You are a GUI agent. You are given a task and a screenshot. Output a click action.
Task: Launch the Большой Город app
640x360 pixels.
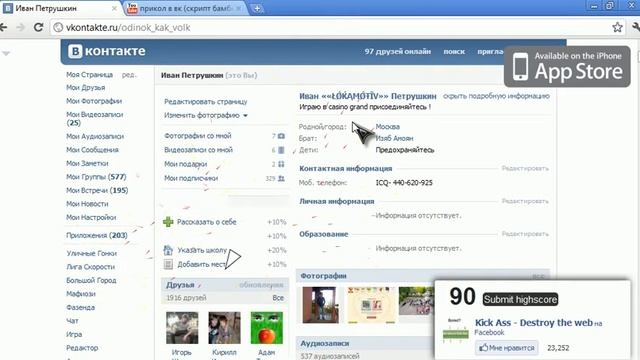(91, 280)
